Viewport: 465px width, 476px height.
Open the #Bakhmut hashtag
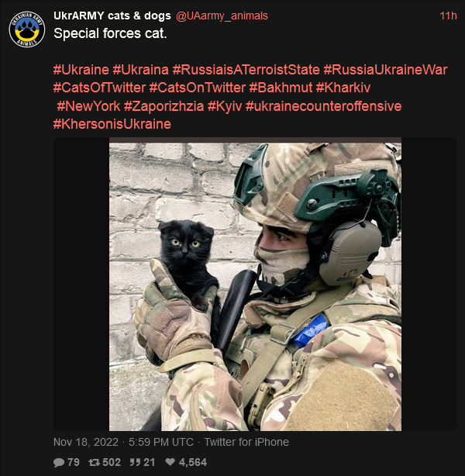tap(281, 88)
